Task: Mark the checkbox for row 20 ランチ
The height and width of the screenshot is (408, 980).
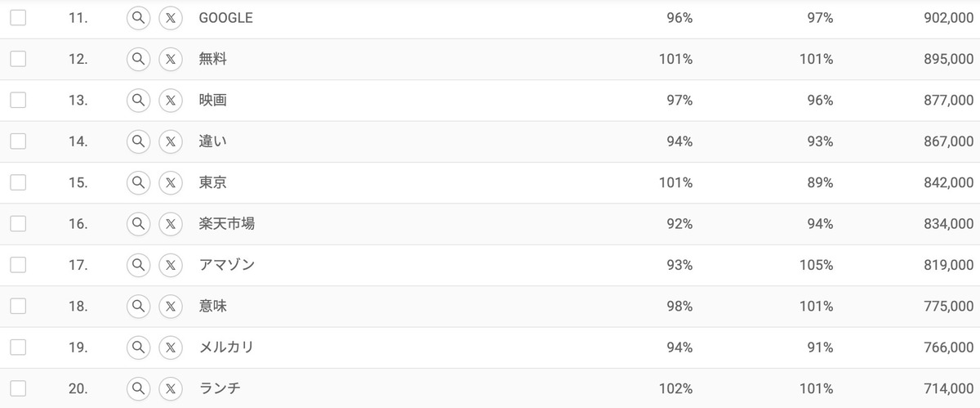Action: 18,388
